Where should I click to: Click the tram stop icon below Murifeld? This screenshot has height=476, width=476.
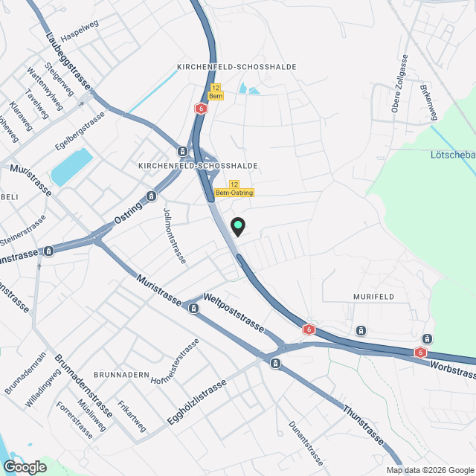[x=361, y=330]
